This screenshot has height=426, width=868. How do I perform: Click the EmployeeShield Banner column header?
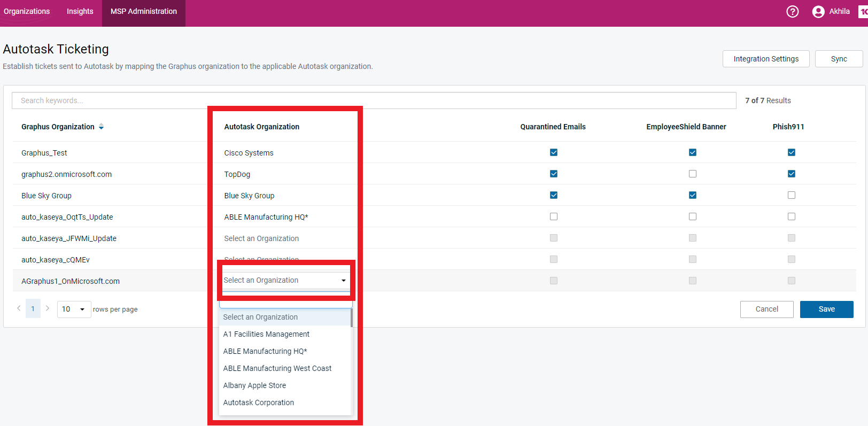686,127
